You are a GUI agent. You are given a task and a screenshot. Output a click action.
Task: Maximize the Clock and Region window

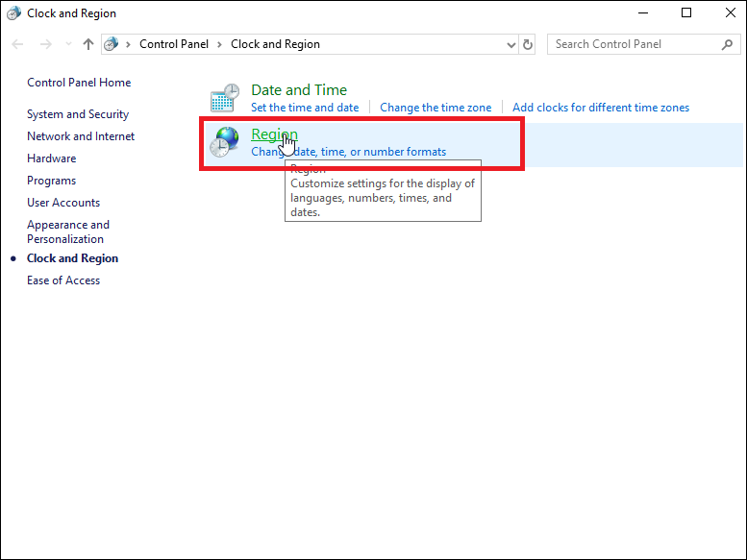click(686, 12)
